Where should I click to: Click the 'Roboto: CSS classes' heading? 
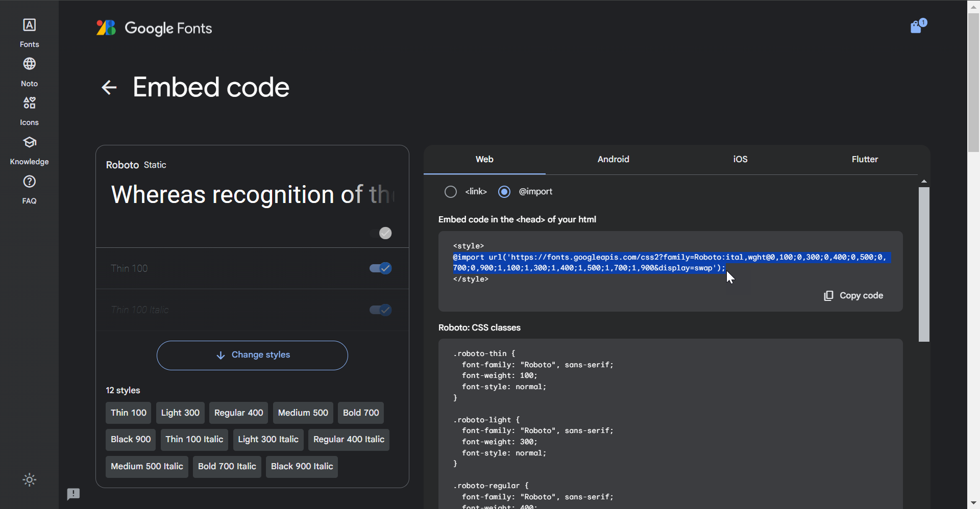(479, 327)
